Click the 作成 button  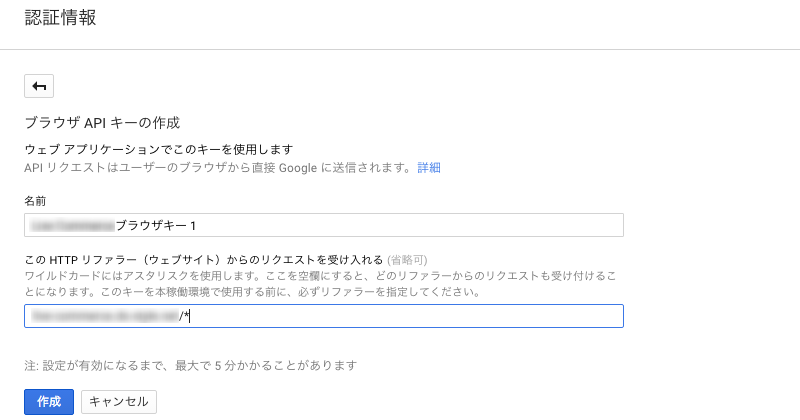(x=49, y=402)
